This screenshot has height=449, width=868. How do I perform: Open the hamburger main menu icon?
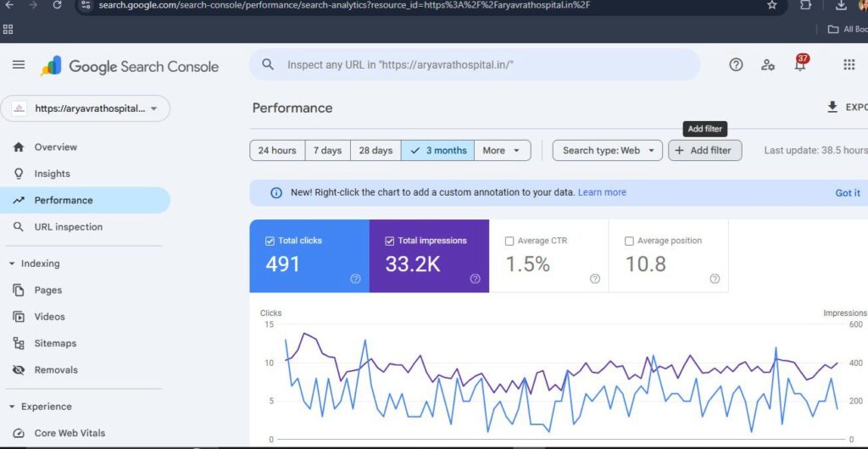tap(19, 65)
